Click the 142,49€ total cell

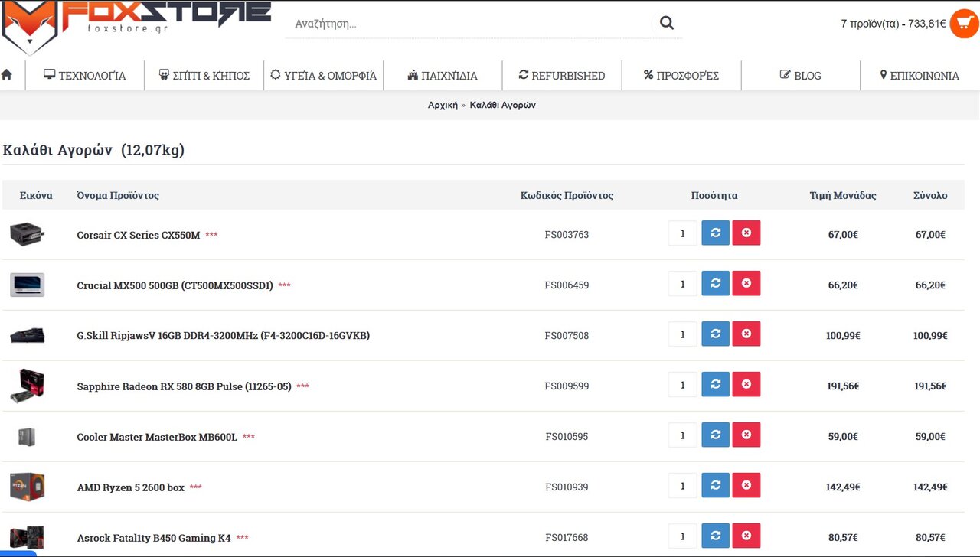coord(930,487)
